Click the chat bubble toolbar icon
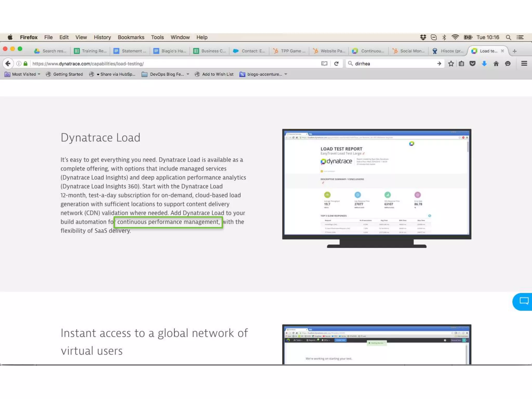Viewport: 532px width, 399px height. pos(508,63)
